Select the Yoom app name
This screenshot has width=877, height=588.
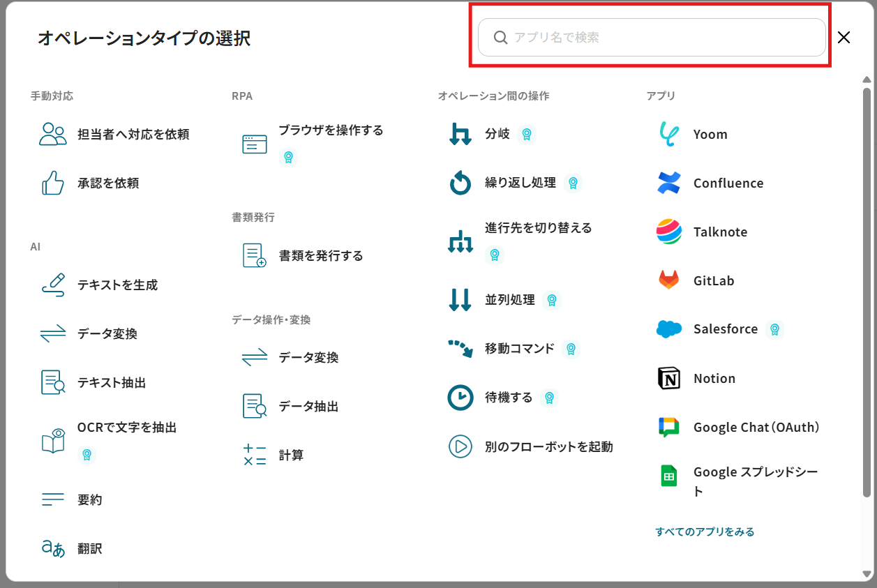(x=710, y=134)
